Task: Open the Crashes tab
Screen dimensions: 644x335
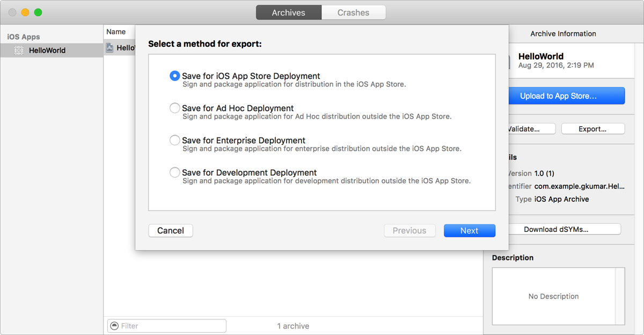Action: (353, 12)
